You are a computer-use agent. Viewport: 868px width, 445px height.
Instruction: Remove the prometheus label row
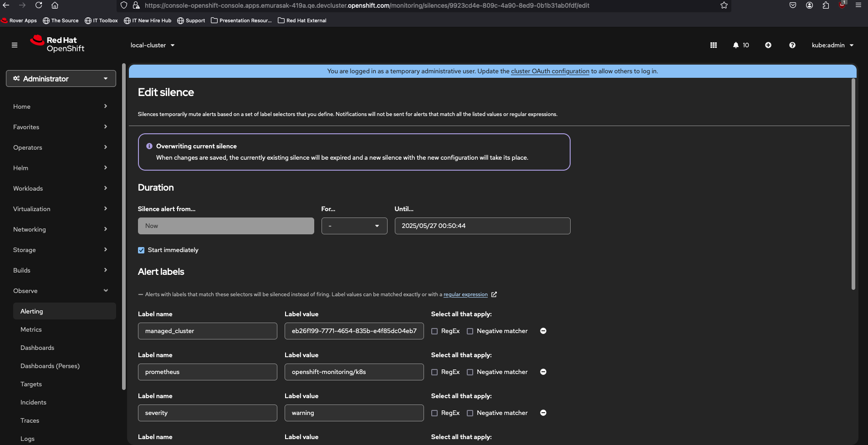[x=543, y=372]
